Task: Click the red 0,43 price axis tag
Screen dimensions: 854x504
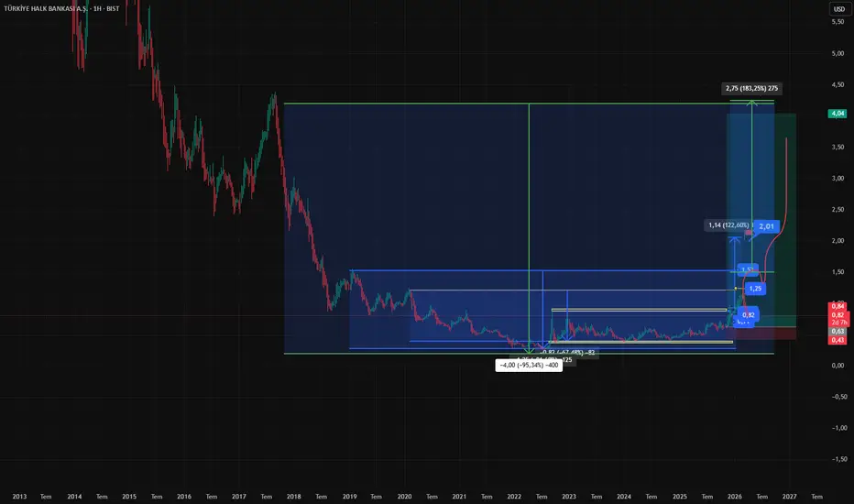Action: [838, 340]
